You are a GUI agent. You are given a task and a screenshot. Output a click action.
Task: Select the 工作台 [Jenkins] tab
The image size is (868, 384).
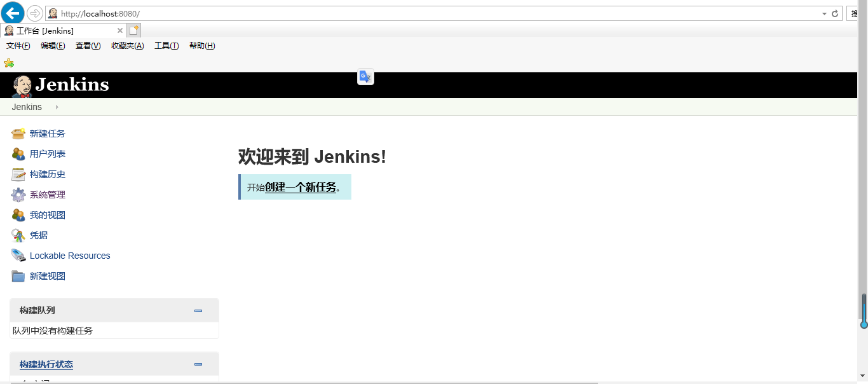tap(63, 31)
